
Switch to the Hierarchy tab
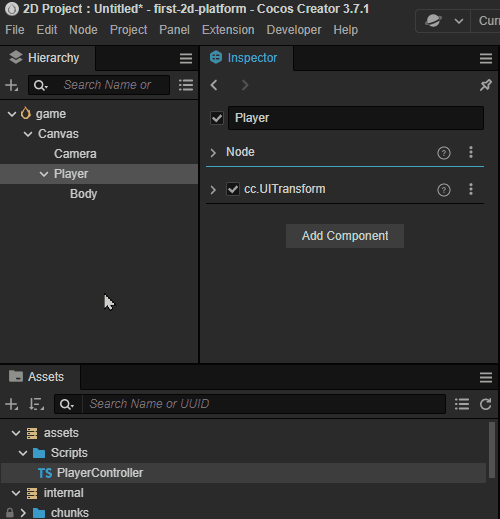[47, 58]
